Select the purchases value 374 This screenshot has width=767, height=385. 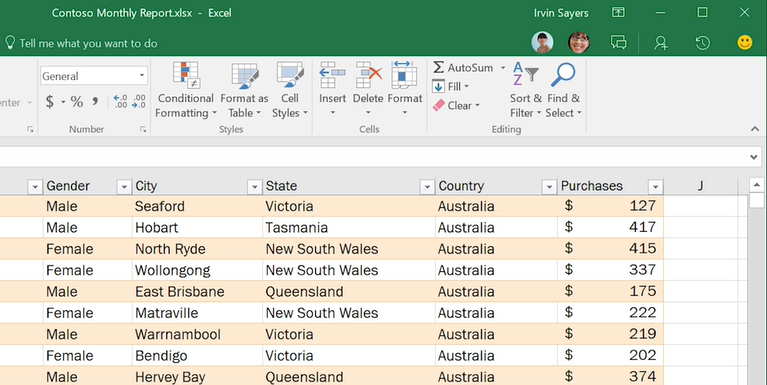pyautogui.click(x=610, y=376)
